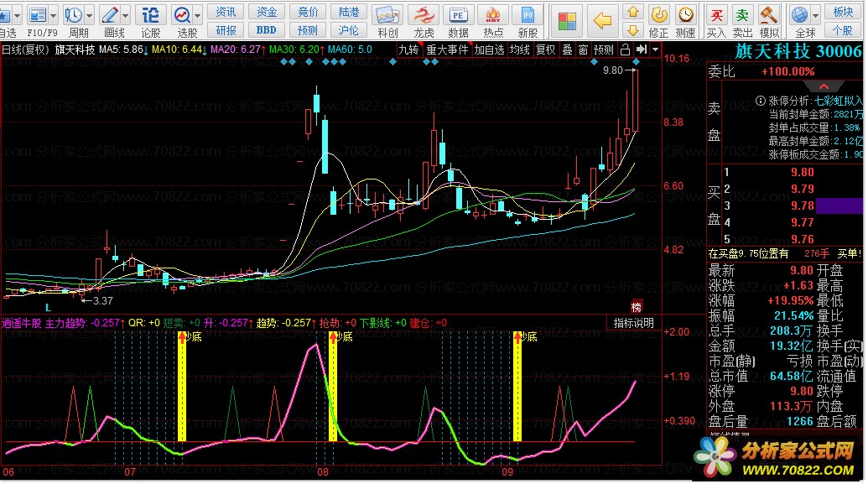Click the 逍遥牛股 indicator name label
The height and width of the screenshot is (484, 868).
pos(22,323)
